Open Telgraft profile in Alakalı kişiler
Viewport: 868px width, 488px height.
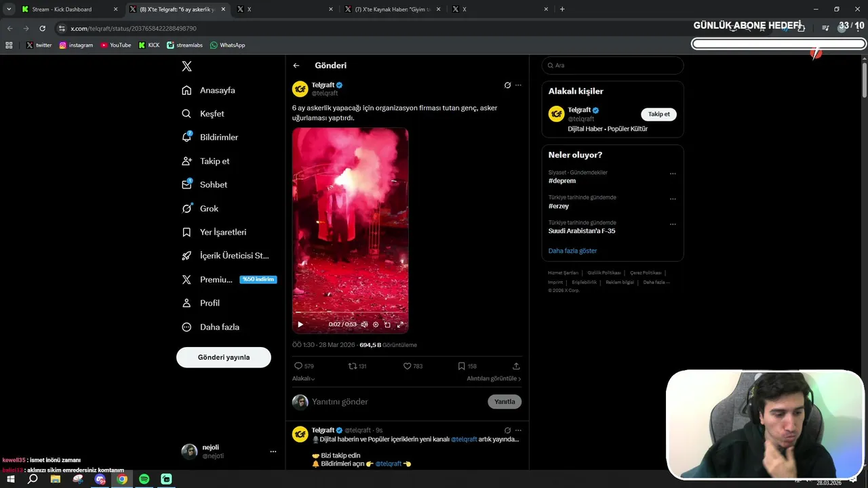[x=578, y=110]
